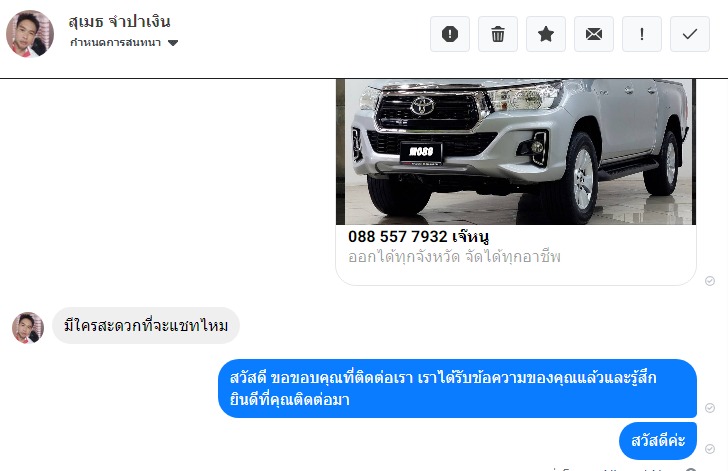
Task: Select the สวัสดีค่ะ message bubble
Action: tap(658, 440)
